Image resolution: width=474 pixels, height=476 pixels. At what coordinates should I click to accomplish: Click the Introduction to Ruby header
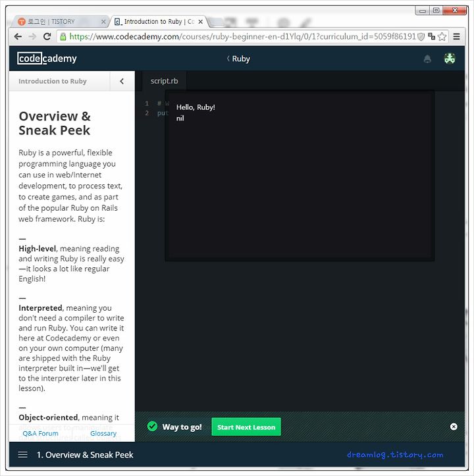[x=53, y=81]
